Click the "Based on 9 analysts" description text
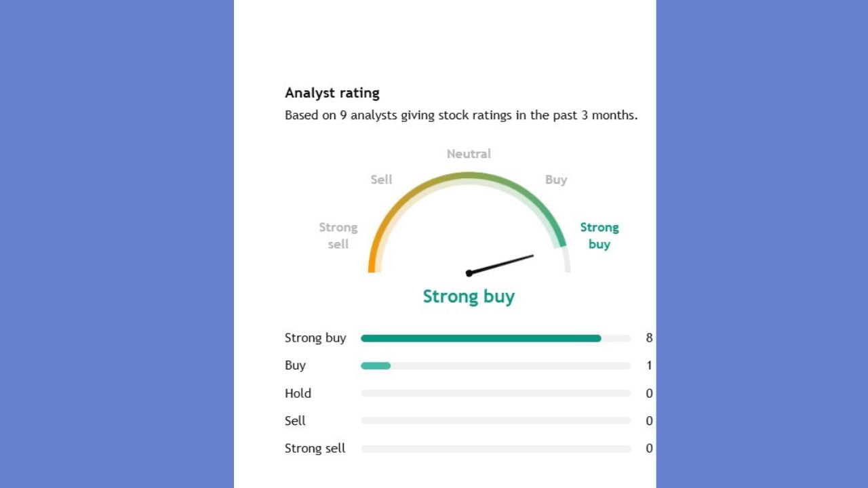The height and width of the screenshot is (488, 868). coord(460,115)
